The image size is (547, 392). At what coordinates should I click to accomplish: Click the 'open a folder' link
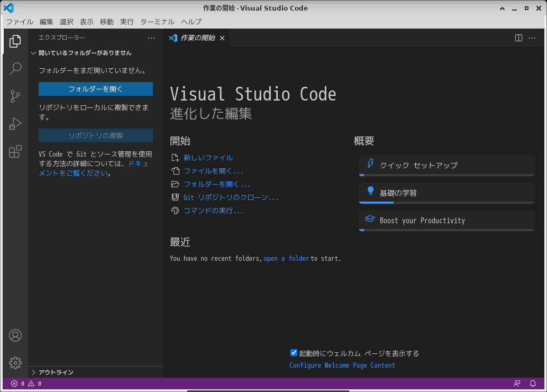point(286,259)
